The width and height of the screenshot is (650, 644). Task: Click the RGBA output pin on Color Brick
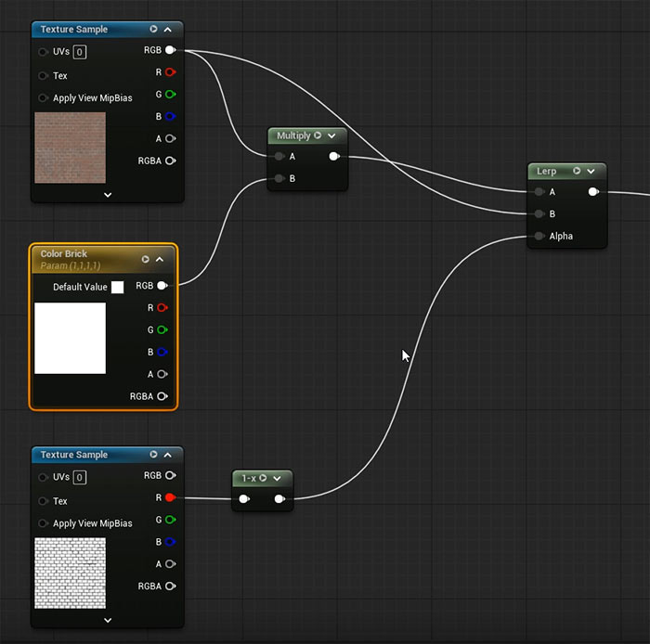(163, 396)
